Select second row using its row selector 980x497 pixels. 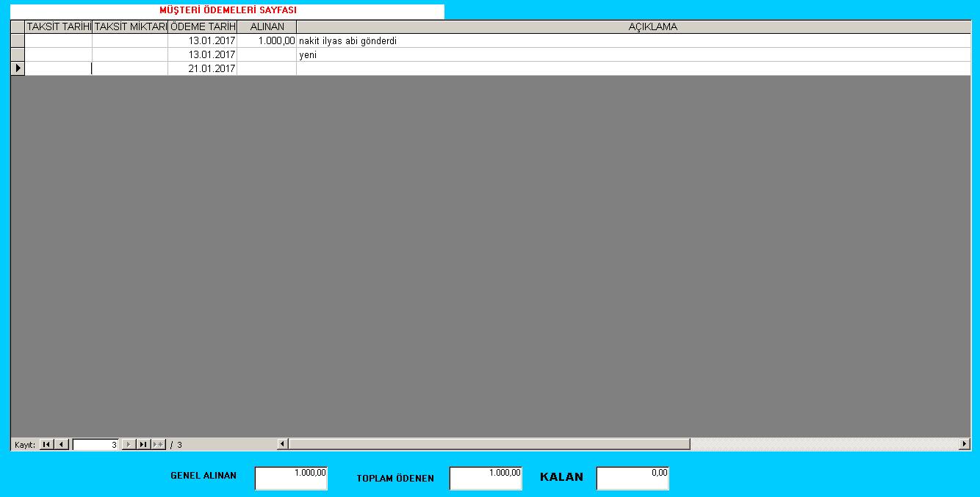point(18,54)
